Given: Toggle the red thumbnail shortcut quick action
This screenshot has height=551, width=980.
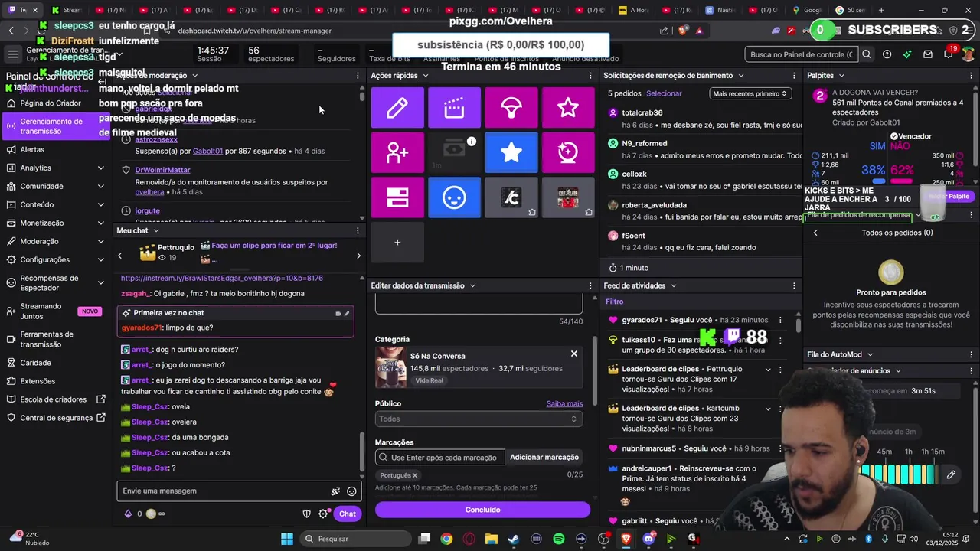Looking at the screenshot, I should point(568,197).
